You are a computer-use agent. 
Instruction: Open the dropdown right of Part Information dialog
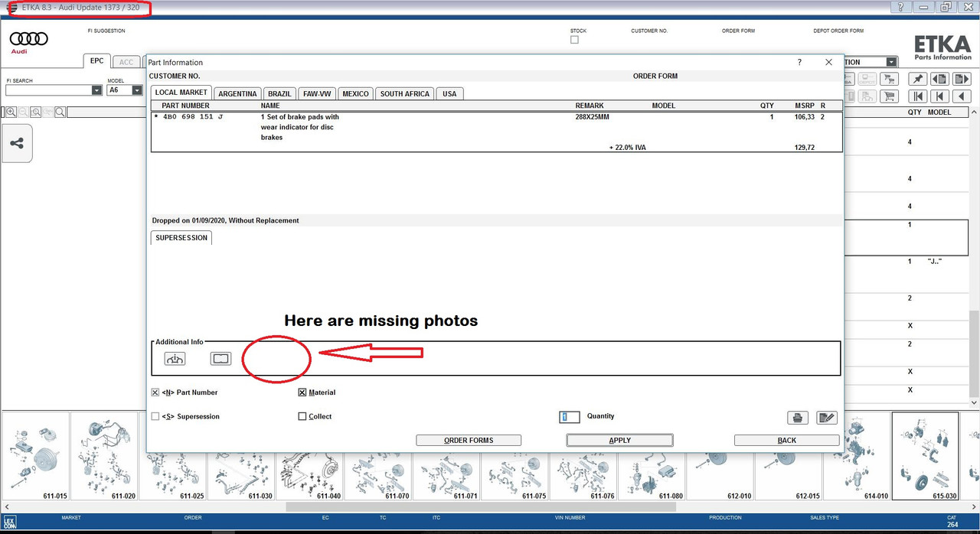(x=891, y=62)
